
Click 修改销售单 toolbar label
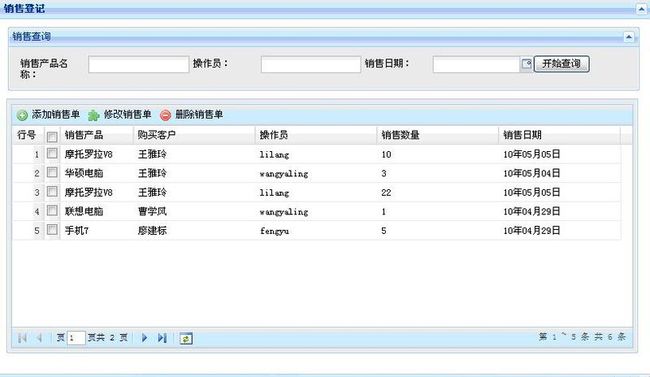[x=127, y=114]
